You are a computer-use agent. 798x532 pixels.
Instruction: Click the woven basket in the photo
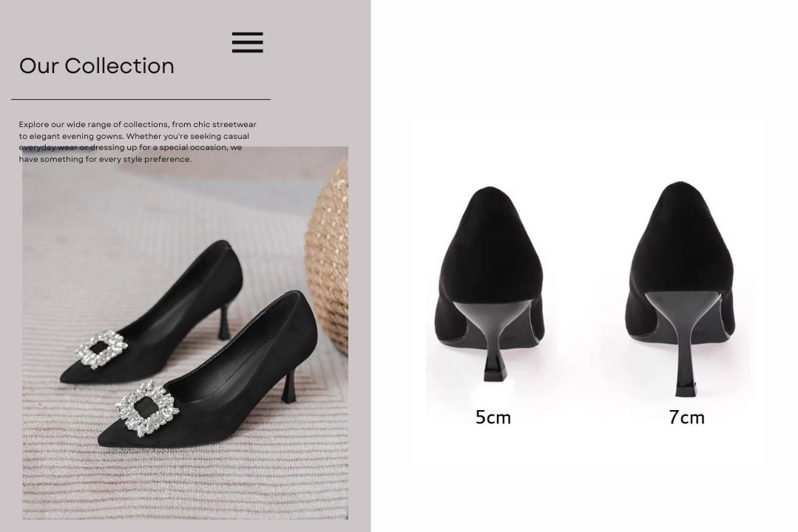pos(327,256)
